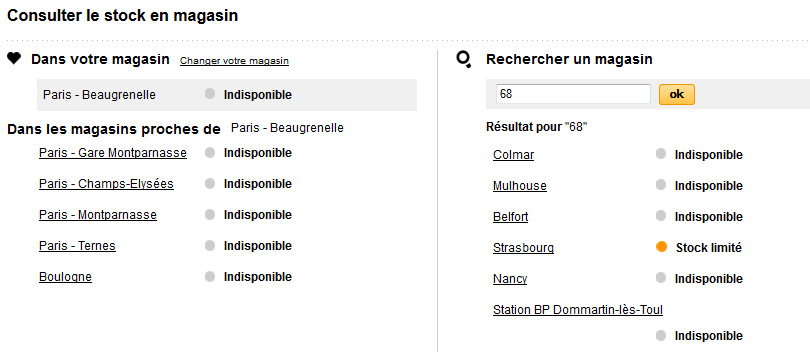The height and width of the screenshot is (360, 810).
Task: Click the heart icon beside Dans votre magasin
Action: (14, 58)
